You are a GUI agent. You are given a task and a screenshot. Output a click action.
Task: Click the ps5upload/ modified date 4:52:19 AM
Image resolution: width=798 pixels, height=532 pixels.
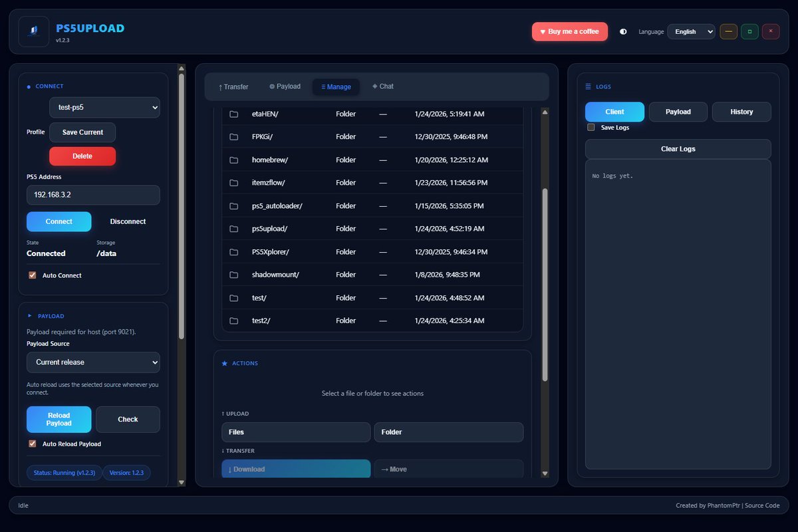click(450, 229)
